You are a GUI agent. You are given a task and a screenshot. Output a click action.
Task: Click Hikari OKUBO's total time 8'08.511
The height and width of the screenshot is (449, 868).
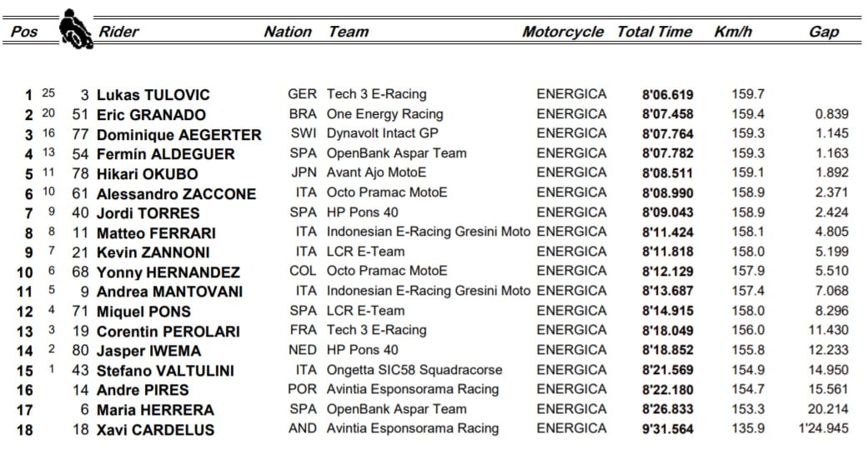coord(668,174)
